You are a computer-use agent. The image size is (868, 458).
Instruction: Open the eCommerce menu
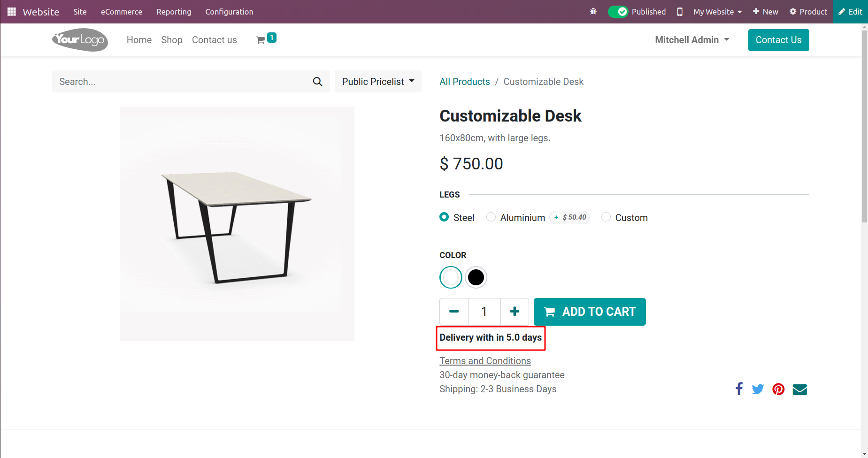[121, 12]
